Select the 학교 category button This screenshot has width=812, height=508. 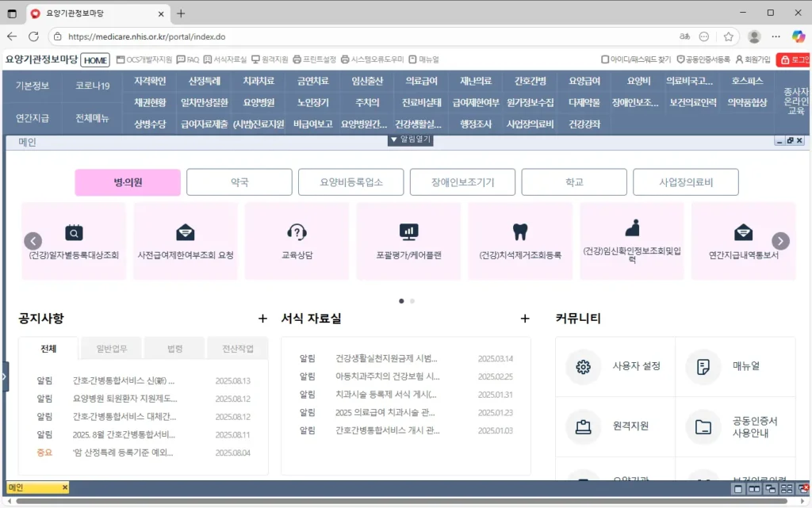pos(574,182)
